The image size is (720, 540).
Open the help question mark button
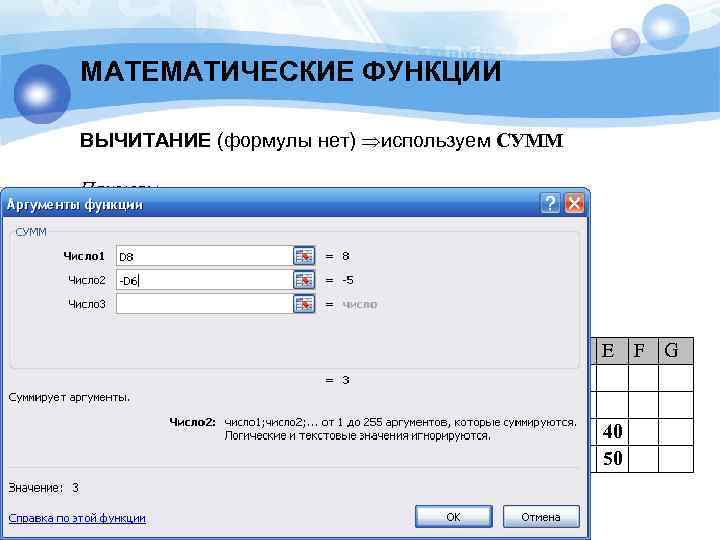click(x=550, y=203)
